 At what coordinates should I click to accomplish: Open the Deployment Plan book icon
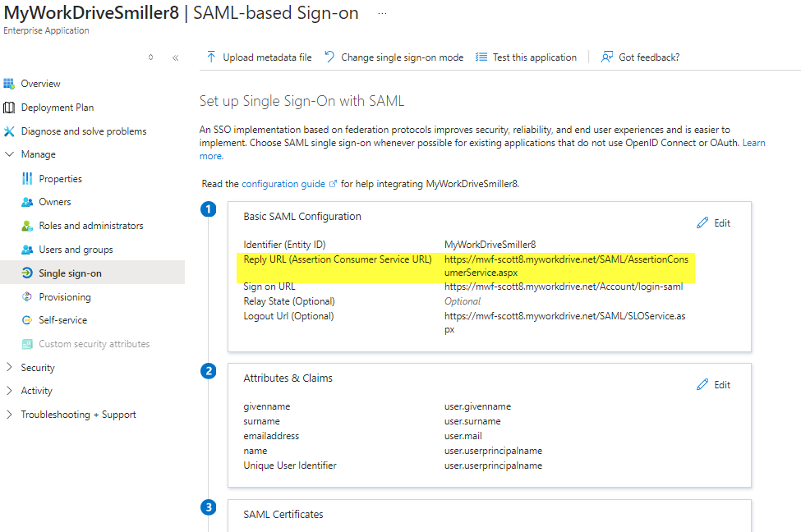10,108
